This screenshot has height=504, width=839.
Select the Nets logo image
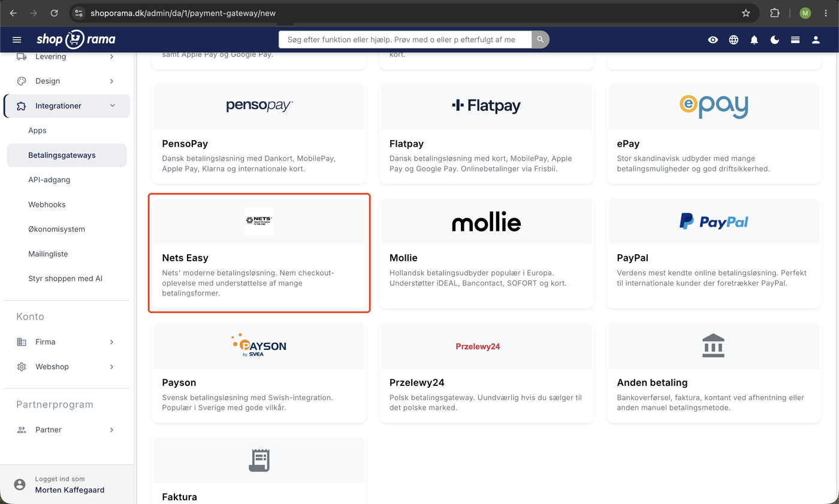(259, 221)
